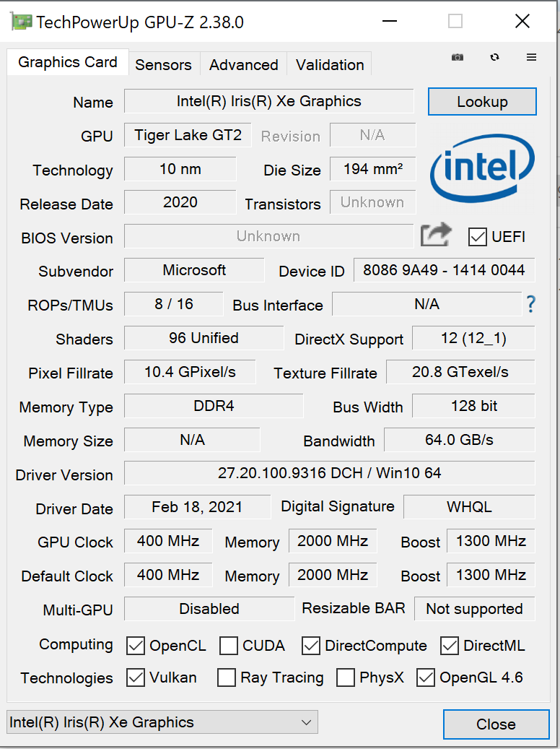This screenshot has width=560, height=749.
Task: Open the Intel Iris Xe Graphics dropdown
Action: 162,722
